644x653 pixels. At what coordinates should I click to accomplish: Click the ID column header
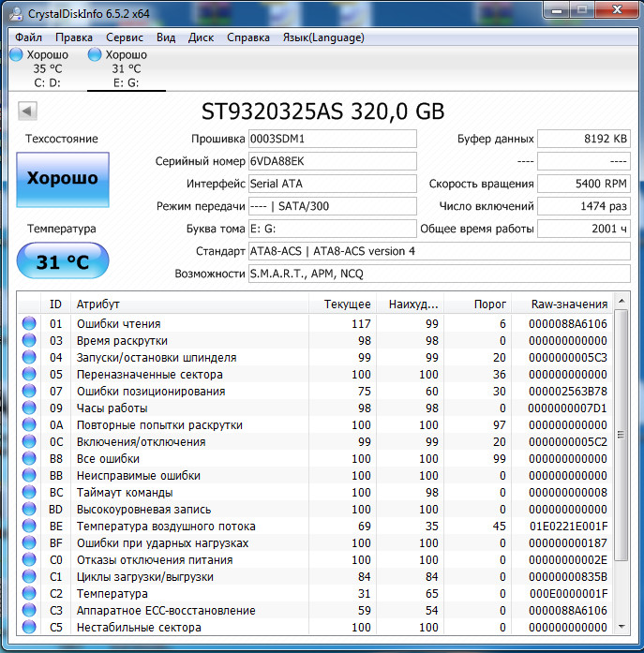pos(55,304)
